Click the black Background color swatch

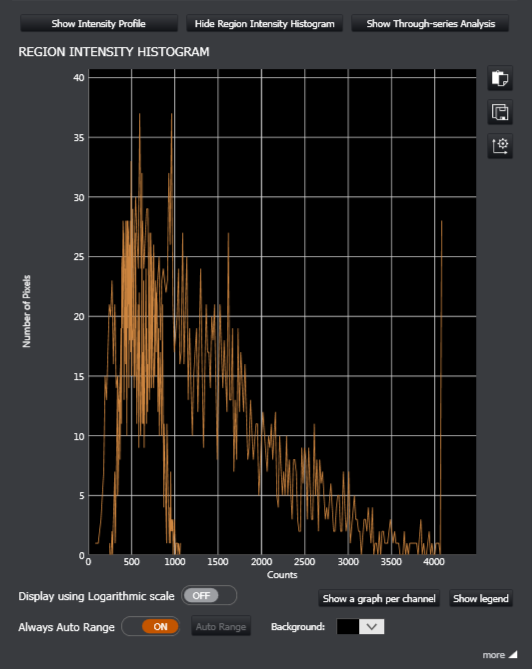point(348,626)
